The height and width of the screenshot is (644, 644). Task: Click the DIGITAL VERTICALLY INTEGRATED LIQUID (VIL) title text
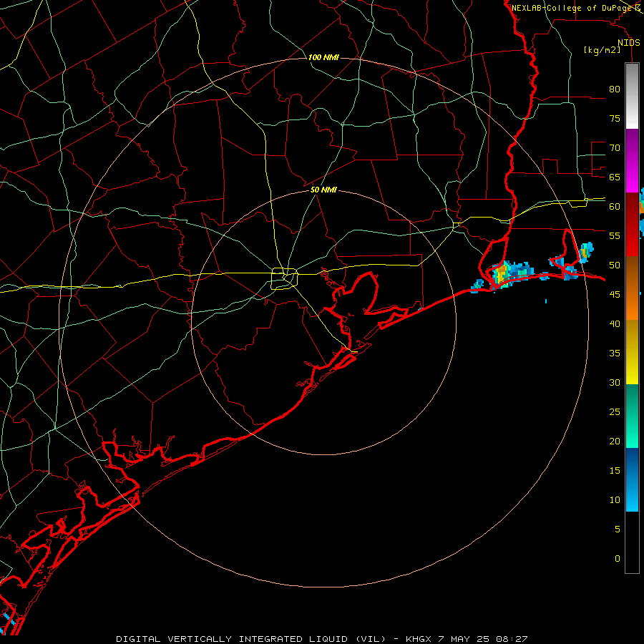point(251,639)
